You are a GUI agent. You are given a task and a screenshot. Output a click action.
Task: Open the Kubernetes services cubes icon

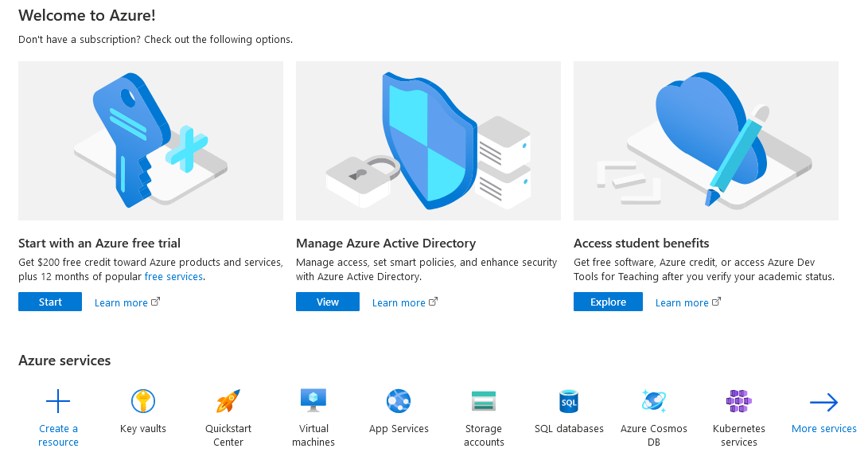(x=739, y=401)
